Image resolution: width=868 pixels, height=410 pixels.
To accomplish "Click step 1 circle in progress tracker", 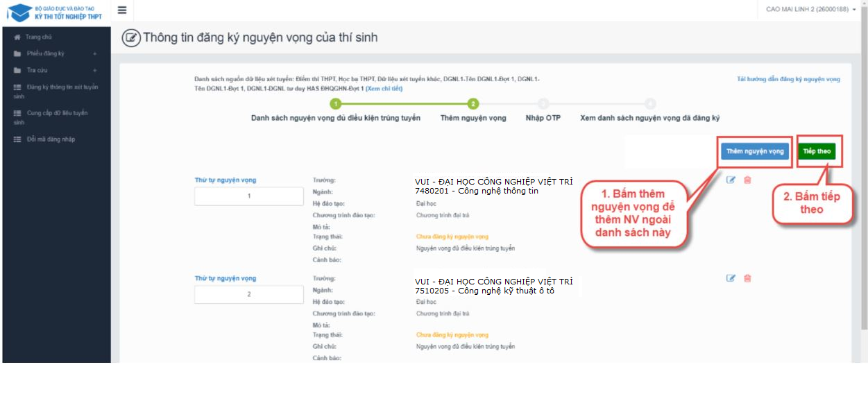I will click(x=336, y=104).
